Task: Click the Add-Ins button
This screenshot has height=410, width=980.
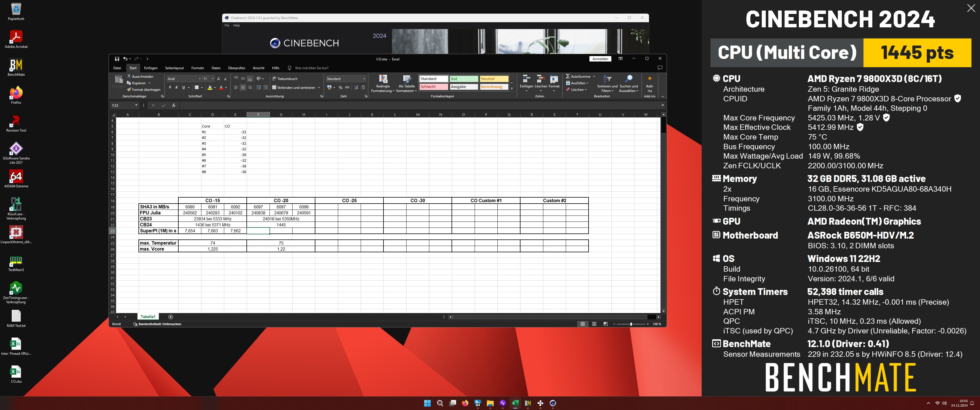Action: [x=650, y=83]
